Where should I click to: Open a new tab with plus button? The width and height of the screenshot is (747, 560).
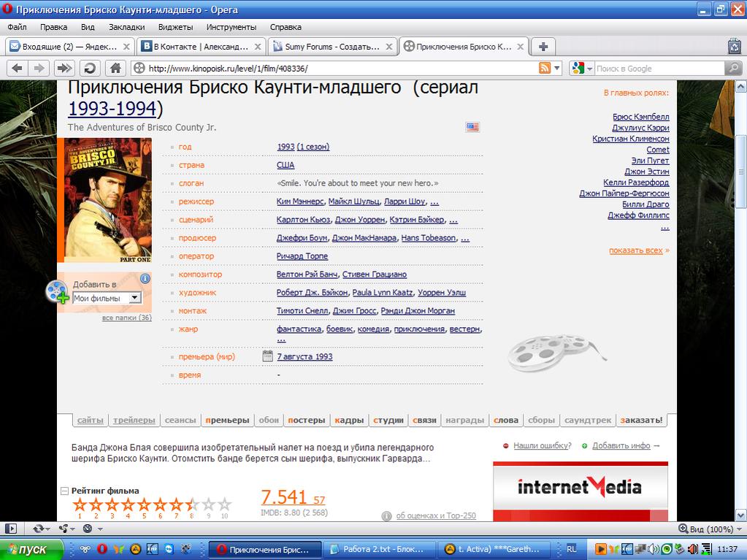coord(543,47)
